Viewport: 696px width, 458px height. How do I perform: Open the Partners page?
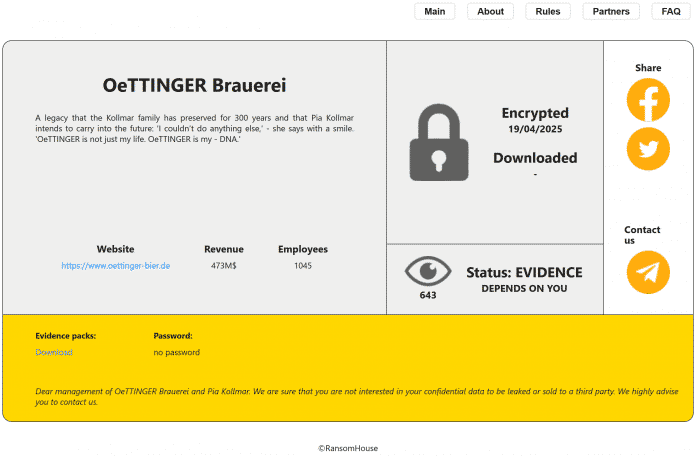[x=611, y=12]
